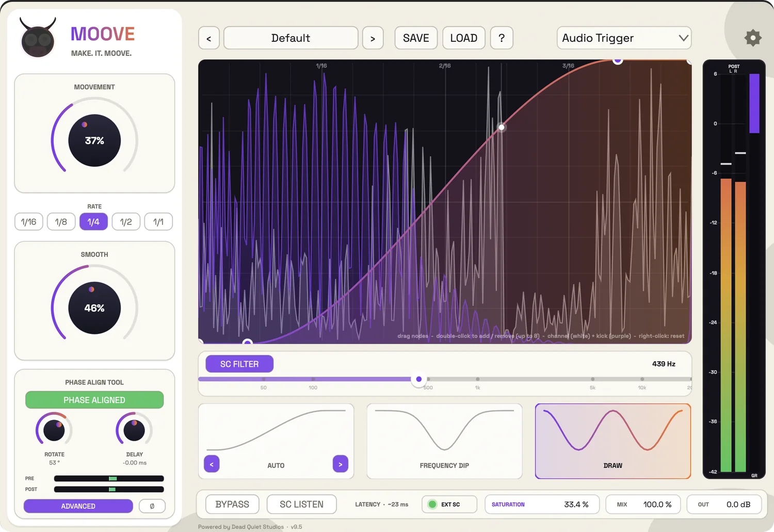Click the "Powered by Dead Quiet Studios" text
Screen dimensions: 774x532
(x=241, y=527)
